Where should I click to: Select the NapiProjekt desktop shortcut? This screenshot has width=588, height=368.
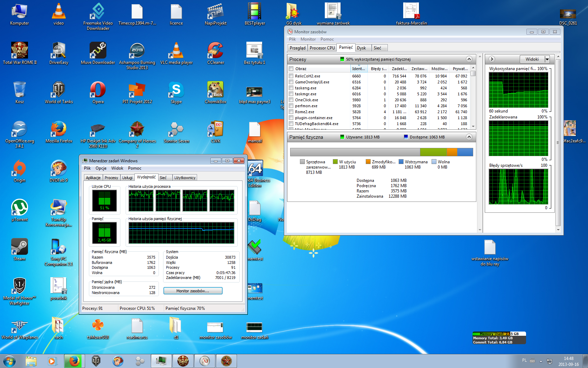[216, 15]
